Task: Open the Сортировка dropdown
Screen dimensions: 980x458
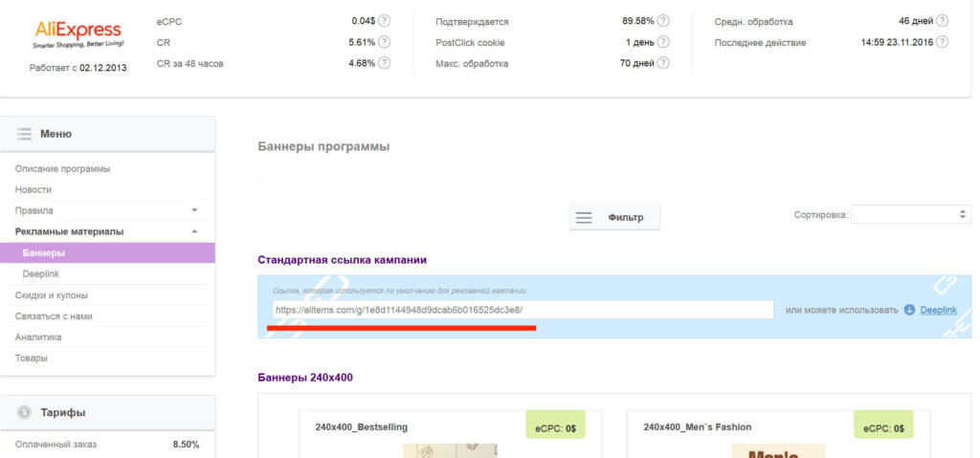Action: pos(911,214)
